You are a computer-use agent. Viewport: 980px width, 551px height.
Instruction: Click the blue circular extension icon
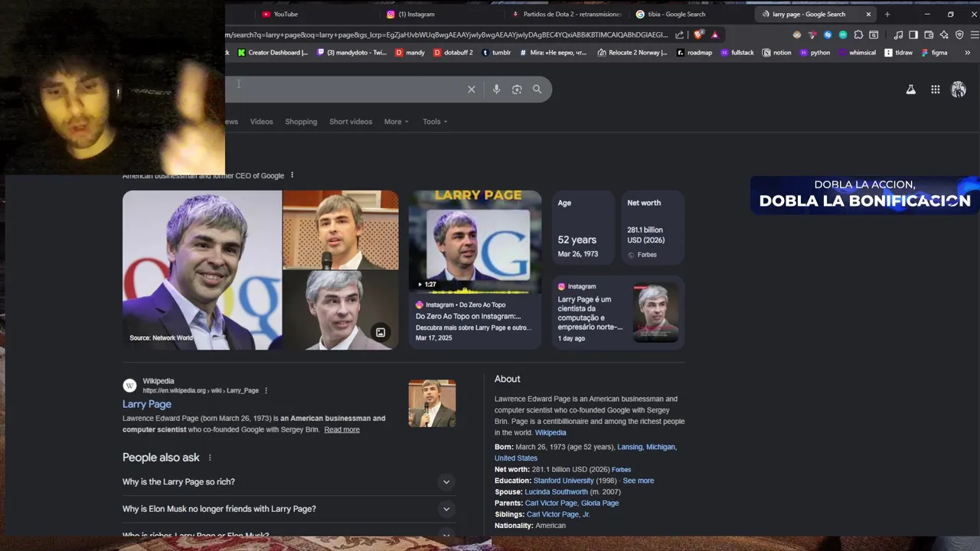[828, 34]
